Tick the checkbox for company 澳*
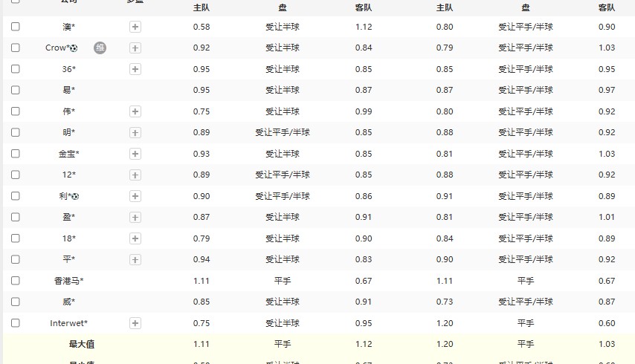The image size is (635, 364). click(16, 27)
